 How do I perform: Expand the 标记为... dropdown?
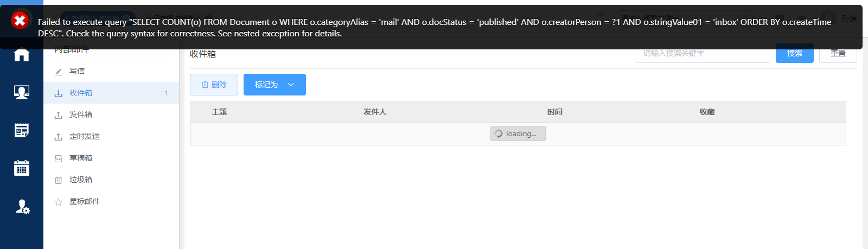[x=275, y=85]
